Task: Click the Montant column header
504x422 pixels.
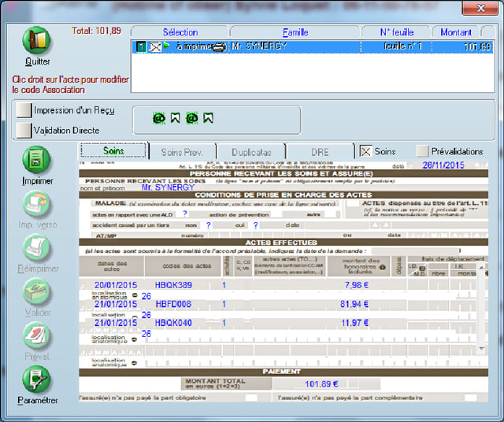Action: pos(456,32)
